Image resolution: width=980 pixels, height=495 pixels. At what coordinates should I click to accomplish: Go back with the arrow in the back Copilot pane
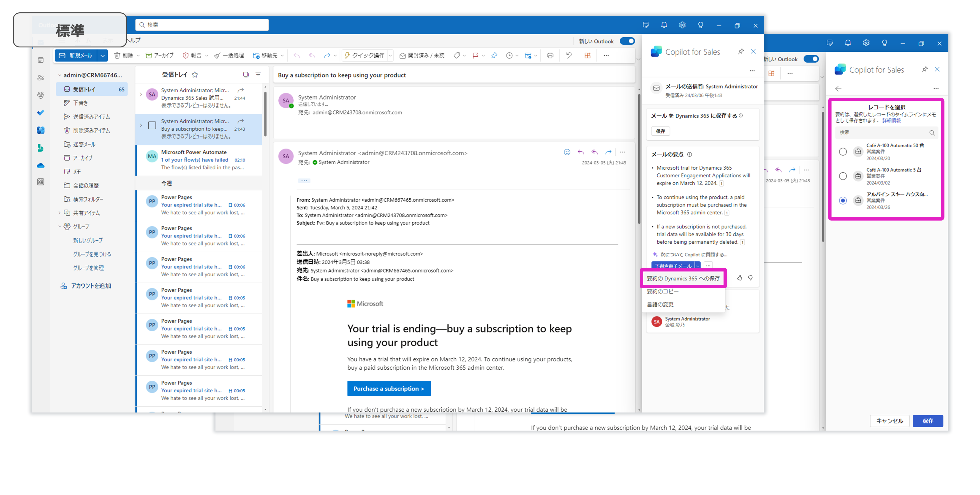click(838, 89)
